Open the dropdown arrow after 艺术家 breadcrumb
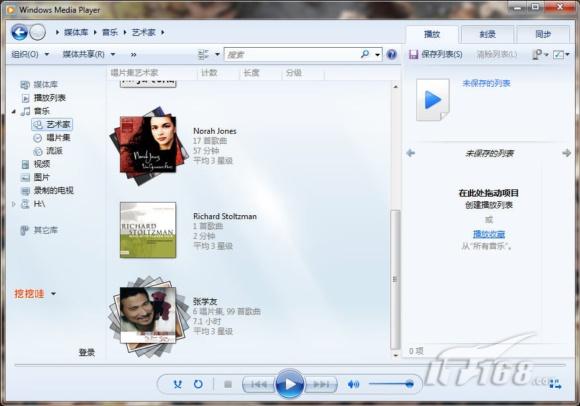 pos(163,33)
